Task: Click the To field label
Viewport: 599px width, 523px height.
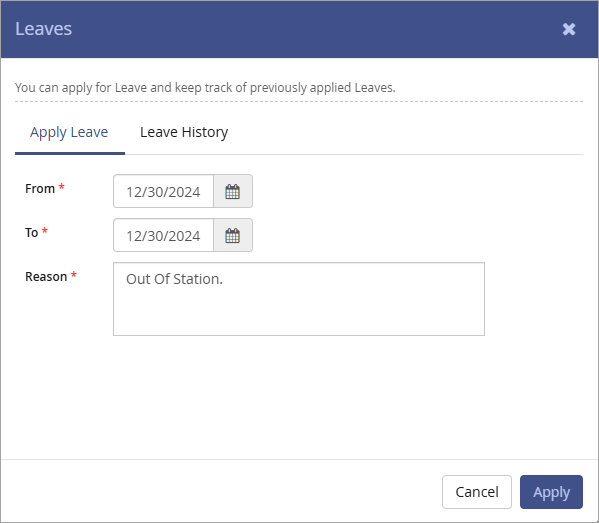Action: (x=32, y=233)
